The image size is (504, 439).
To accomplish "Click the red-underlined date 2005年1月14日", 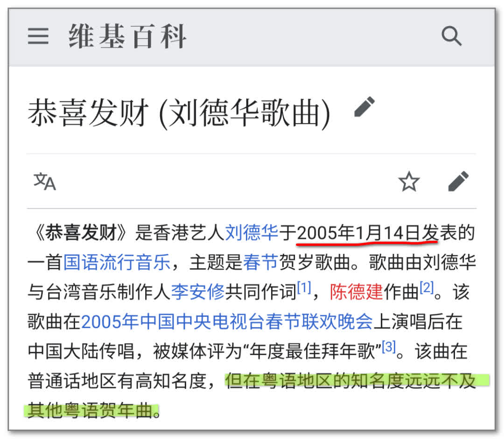I will point(359,232).
